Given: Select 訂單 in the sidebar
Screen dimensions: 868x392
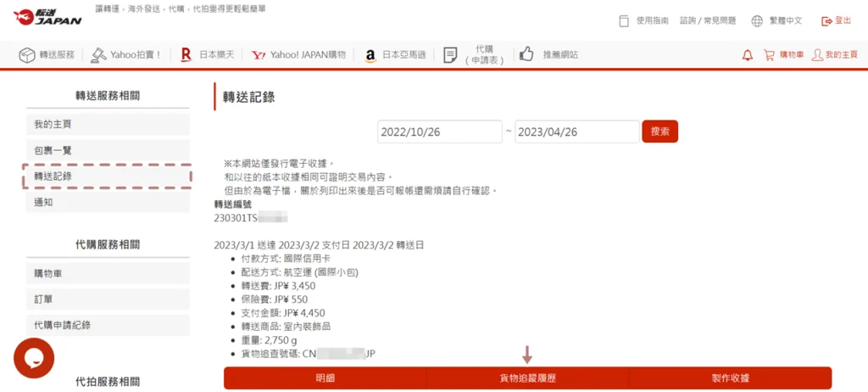Looking at the screenshot, I should point(108,300).
